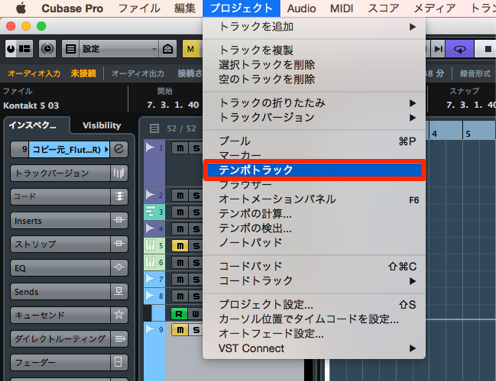Expand the トラックの折りたたみ submenu
Image resolution: width=496 pixels, height=381 pixels.
tap(314, 103)
